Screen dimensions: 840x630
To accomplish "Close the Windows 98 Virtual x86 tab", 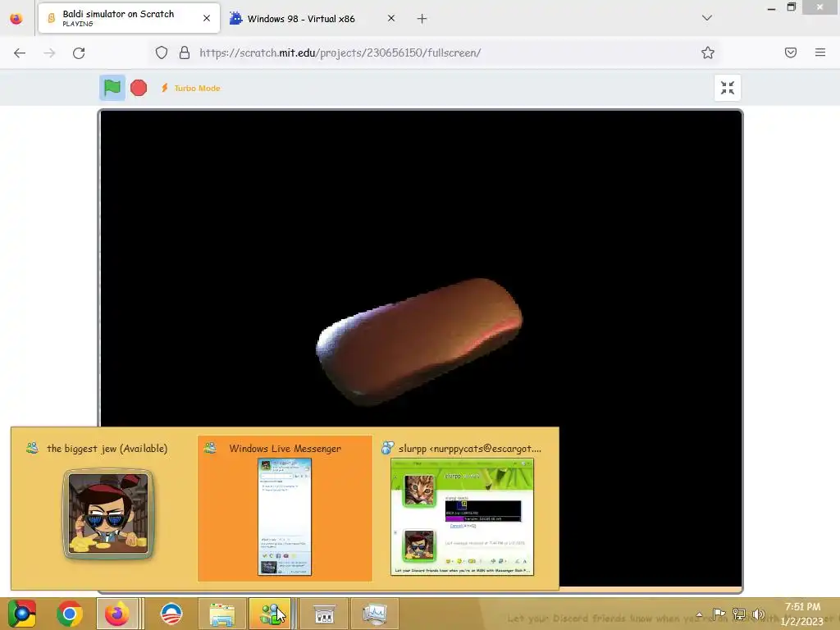I will 391,18.
